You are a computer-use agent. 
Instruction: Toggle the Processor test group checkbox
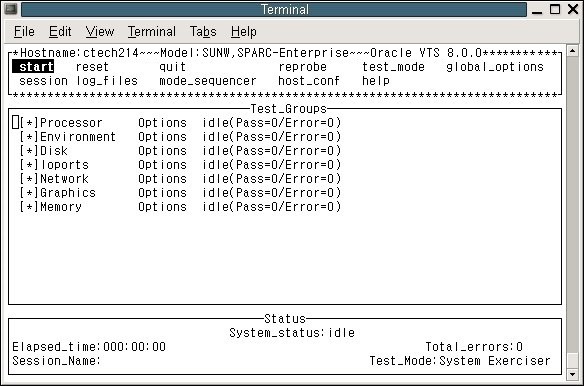coord(29,123)
